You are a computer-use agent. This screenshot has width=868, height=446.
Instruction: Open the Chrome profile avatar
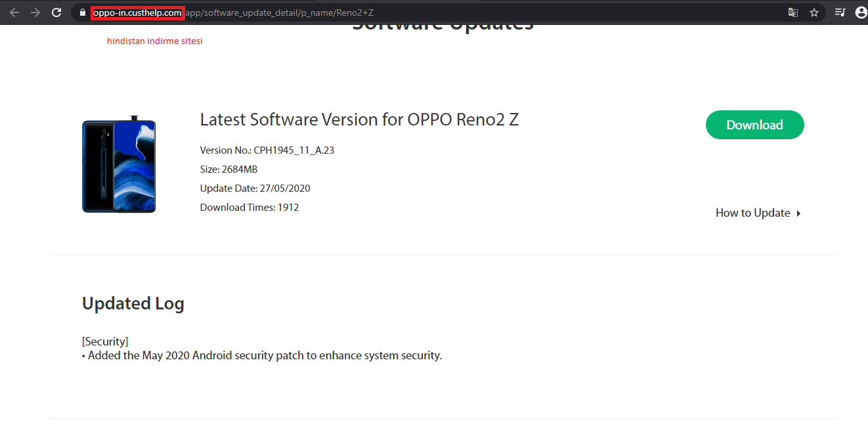point(861,12)
